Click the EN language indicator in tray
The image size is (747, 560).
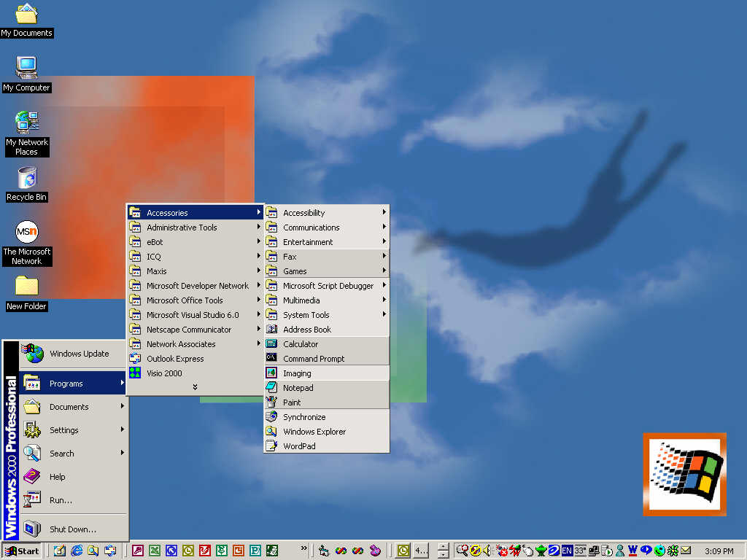566,551
